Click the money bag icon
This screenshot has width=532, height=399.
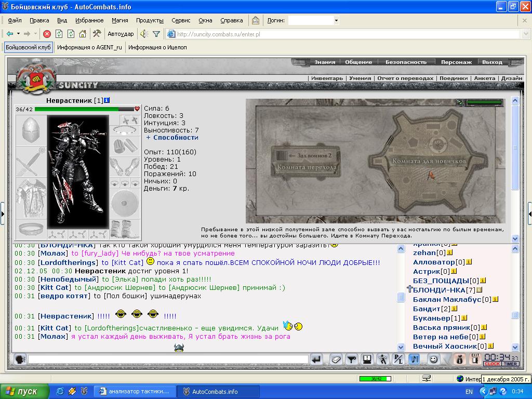[x=459, y=360]
